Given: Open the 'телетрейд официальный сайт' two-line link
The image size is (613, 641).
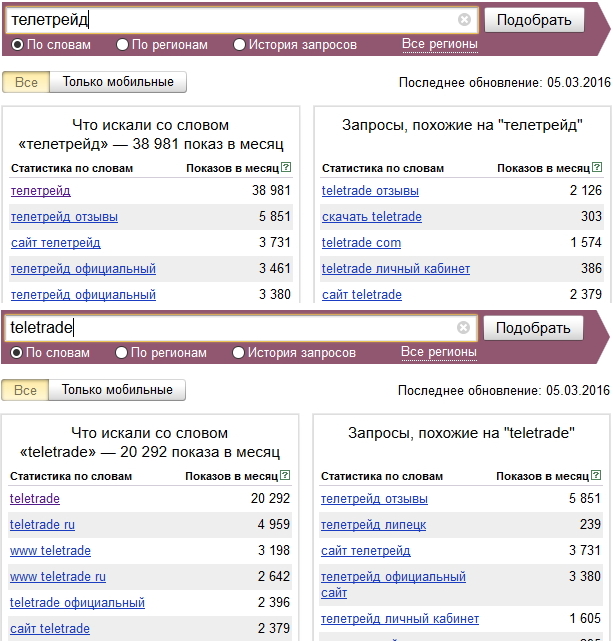Looking at the screenshot, I should [x=393, y=585].
